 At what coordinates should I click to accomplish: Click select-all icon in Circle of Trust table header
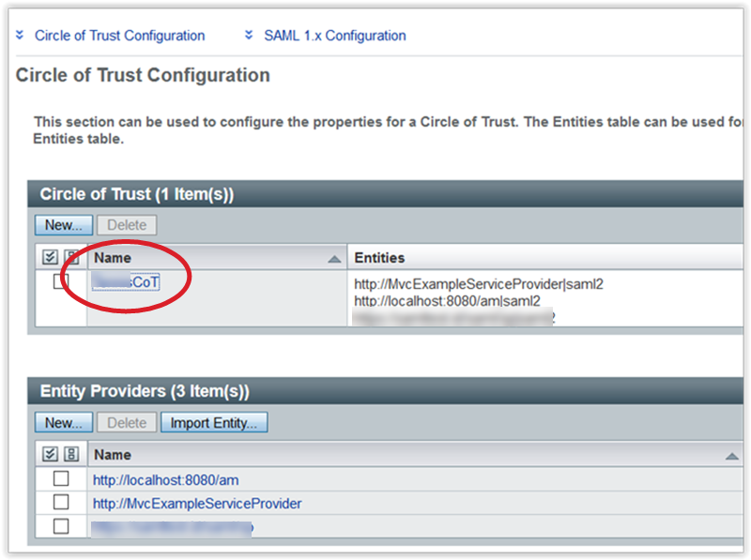pyautogui.click(x=49, y=257)
